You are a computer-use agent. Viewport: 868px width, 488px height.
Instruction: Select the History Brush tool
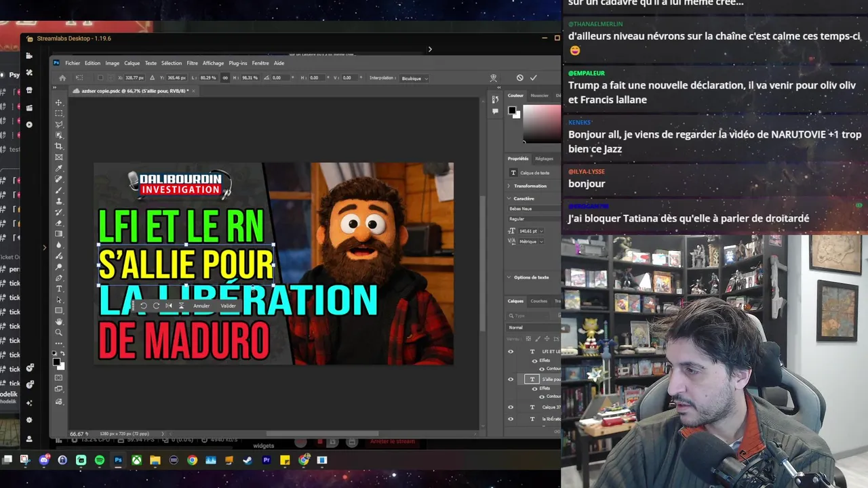tap(59, 212)
